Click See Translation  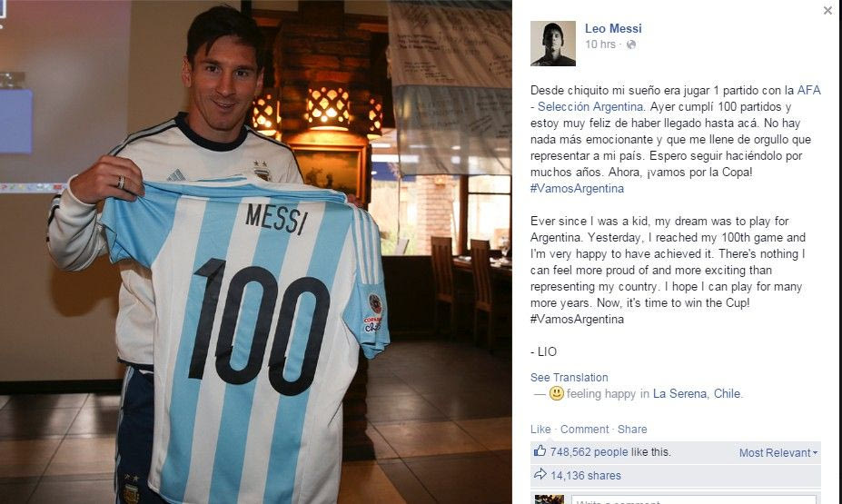point(570,378)
